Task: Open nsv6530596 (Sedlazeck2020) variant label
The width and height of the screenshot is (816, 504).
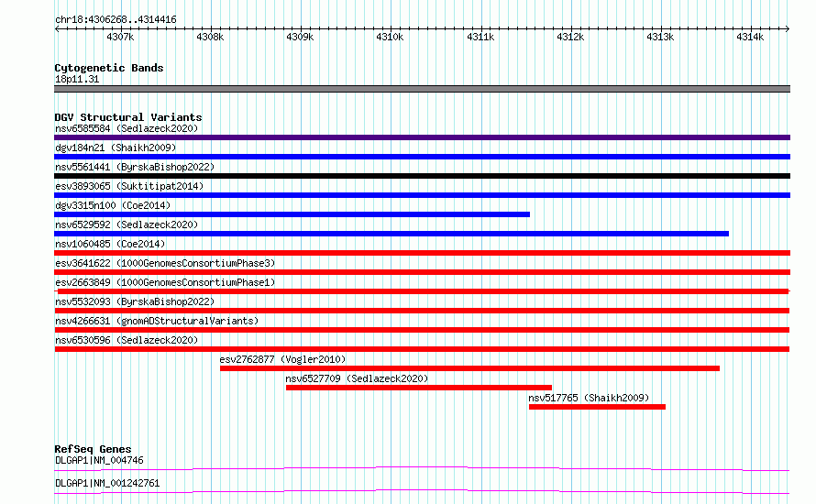Action: 127,340
